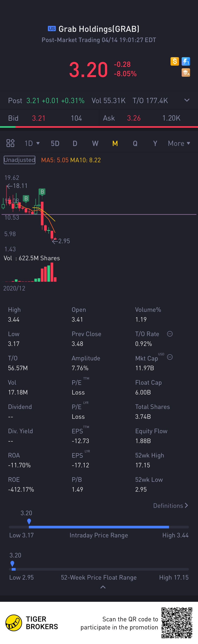
Task: Open the 1D timeframe dropdown
Action: coord(32,143)
